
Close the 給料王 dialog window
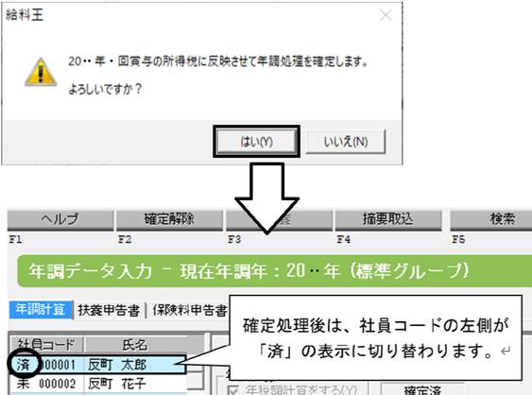[386, 15]
